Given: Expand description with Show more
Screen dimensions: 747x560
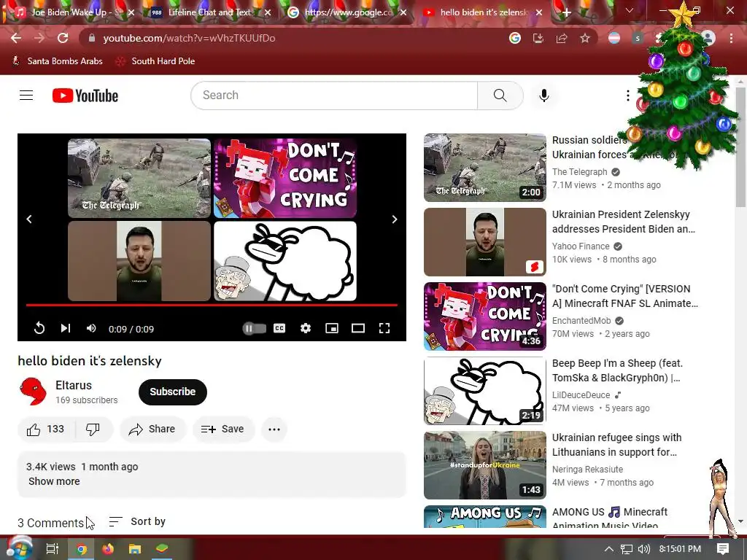Looking at the screenshot, I should coord(54,481).
